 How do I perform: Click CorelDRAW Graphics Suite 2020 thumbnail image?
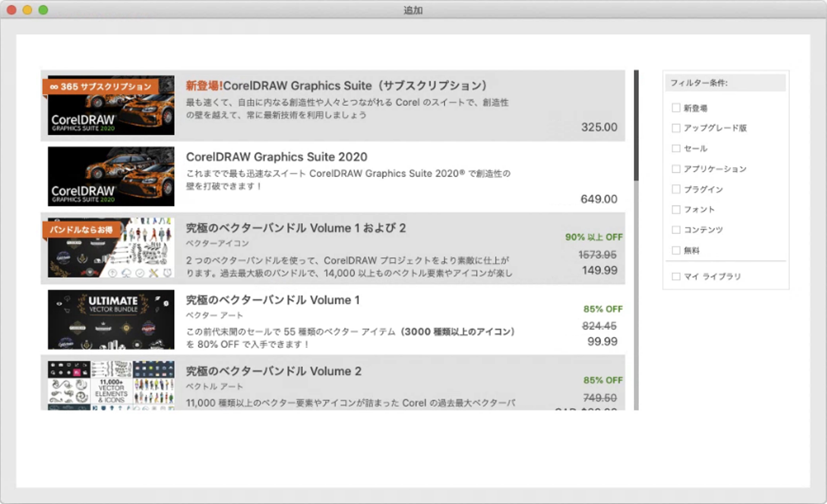(111, 176)
